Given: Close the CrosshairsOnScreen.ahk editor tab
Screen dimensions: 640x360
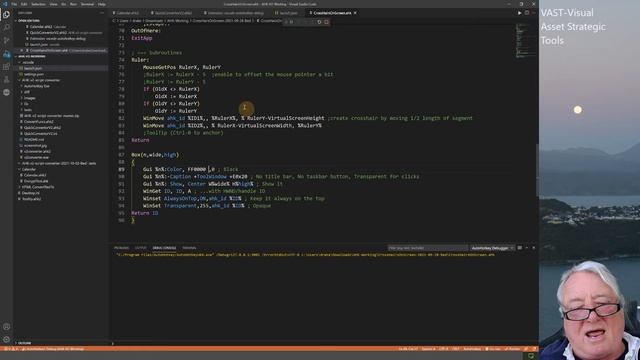Looking at the screenshot, I should [x=355, y=13].
